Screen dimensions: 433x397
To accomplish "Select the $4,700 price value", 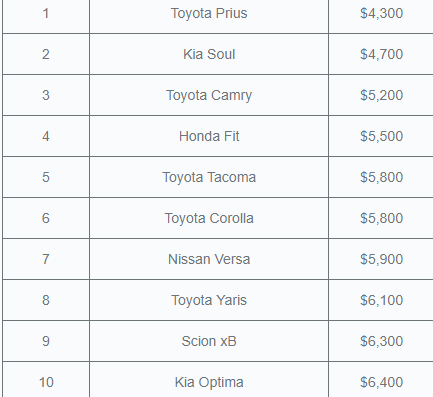I will pyautogui.click(x=381, y=54).
